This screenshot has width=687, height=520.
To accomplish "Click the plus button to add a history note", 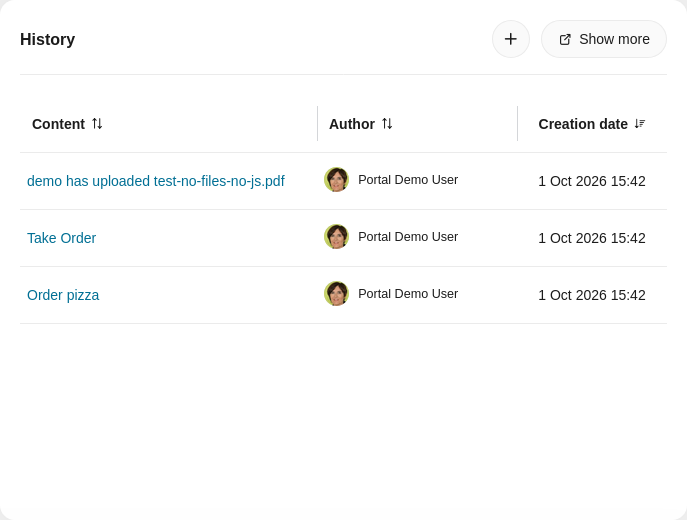I will pyautogui.click(x=510, y=39).
